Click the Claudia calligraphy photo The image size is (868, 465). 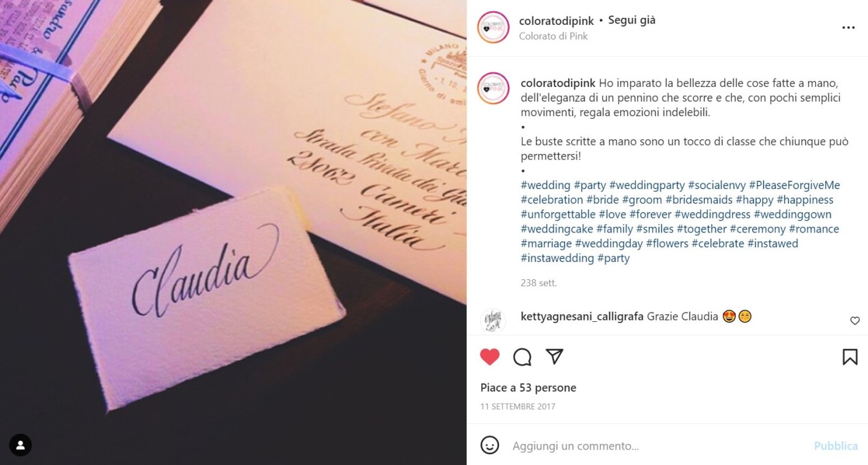point(233,232)
